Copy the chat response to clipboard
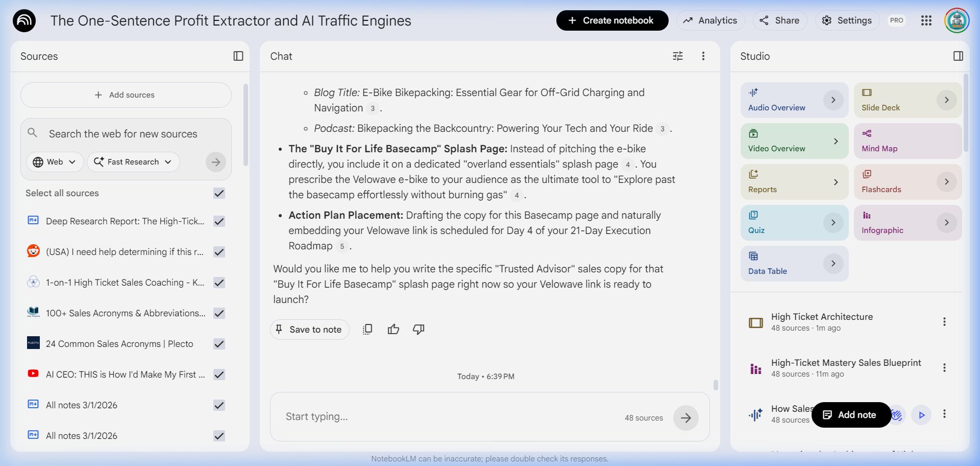 pyautogui.click(x=367, y=330)
